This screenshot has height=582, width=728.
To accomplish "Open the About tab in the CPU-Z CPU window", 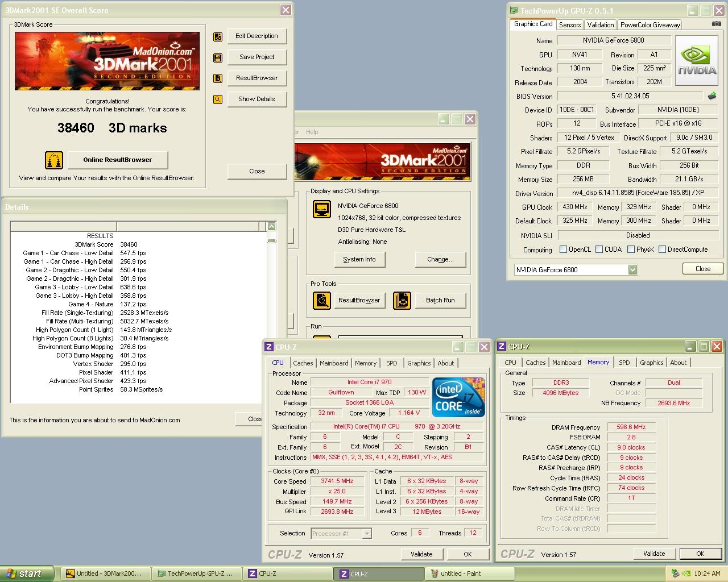I will click(x=446, y=363).
